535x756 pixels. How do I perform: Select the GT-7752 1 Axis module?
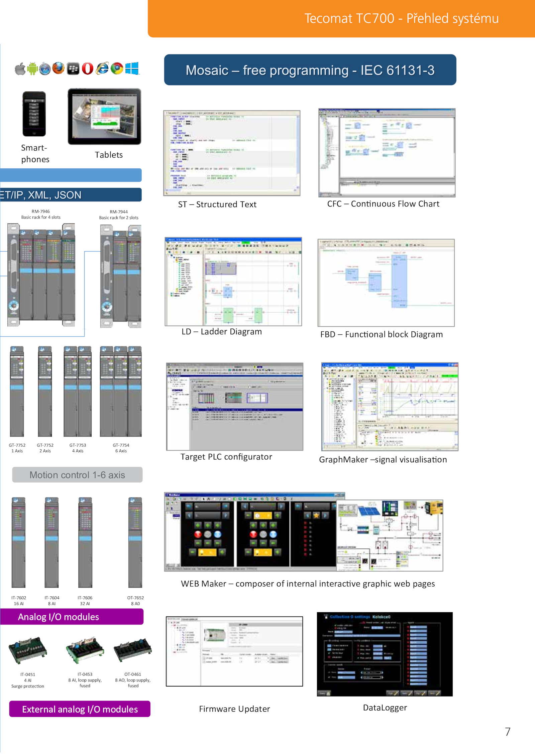[17, 391]
